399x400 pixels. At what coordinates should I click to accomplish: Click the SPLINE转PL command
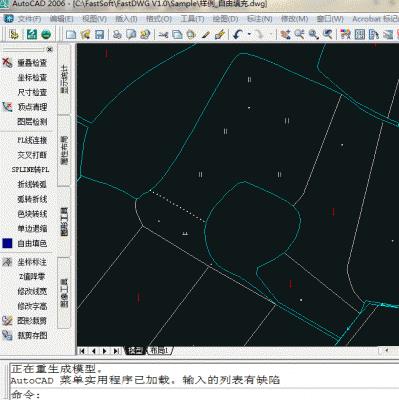click(x=30, y=169)
